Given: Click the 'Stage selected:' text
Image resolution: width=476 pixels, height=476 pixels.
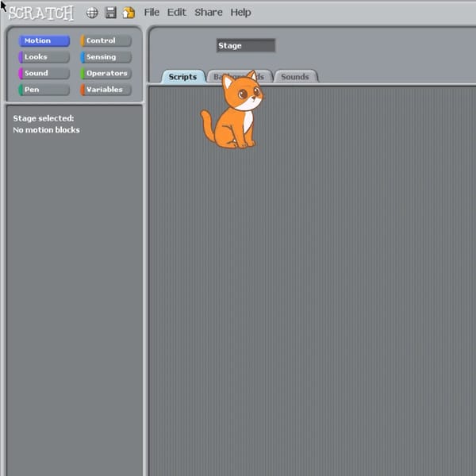Looking at the screenshot, I should coord(44,118).
